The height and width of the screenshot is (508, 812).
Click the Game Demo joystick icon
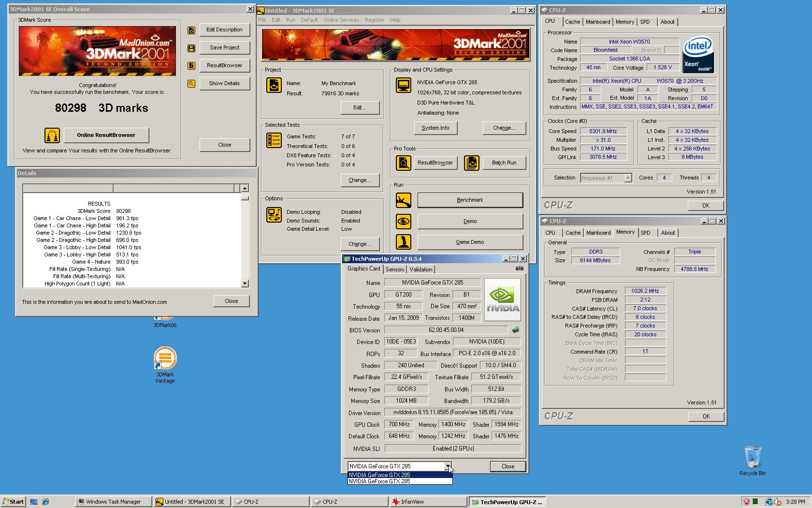tap(403, 242)
